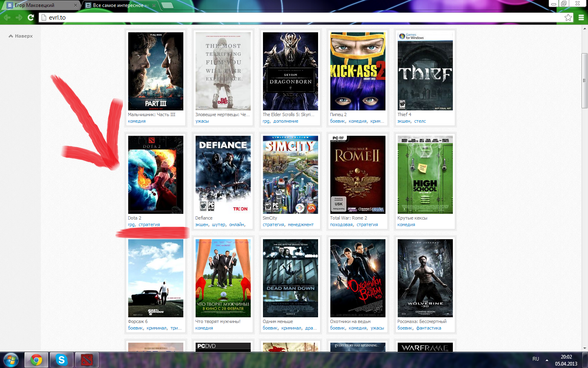588x368 pixels.
Task: Open a new browser tab
Action: [x=167, y=5]
